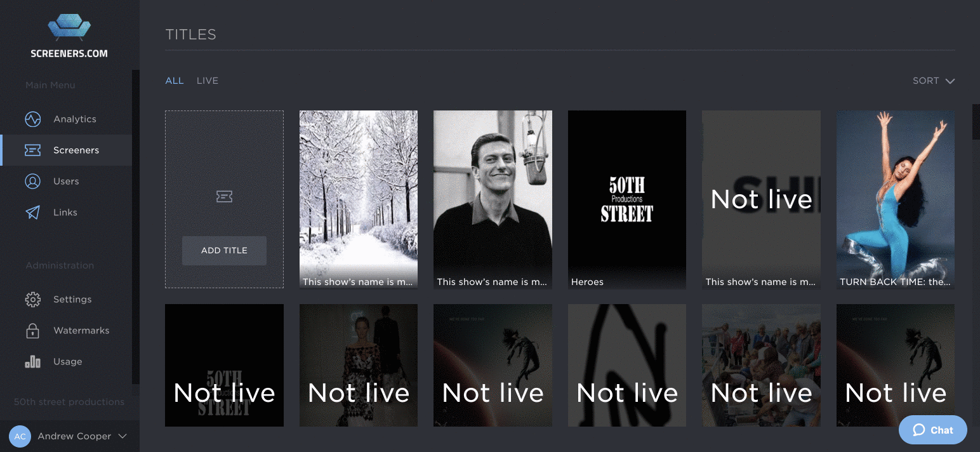Click the AC user avatar
The image size is (980, 452).
coord(20,436)
